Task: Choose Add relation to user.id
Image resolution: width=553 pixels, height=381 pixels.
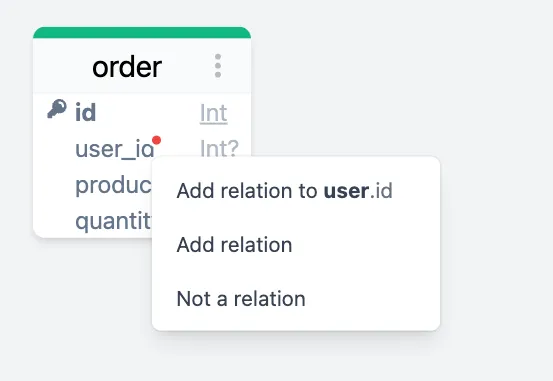Action: click(284, 191)
